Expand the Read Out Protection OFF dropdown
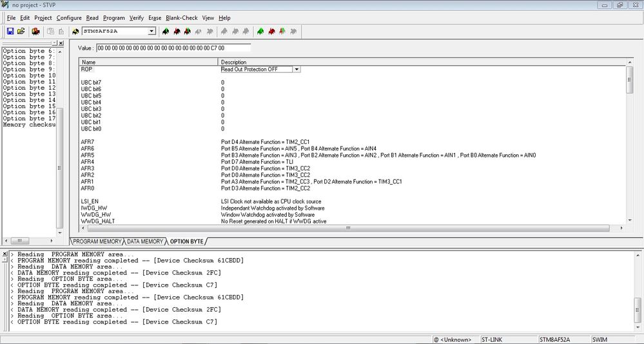This screenshot has width=644, height=344. (x=297, y=70)
